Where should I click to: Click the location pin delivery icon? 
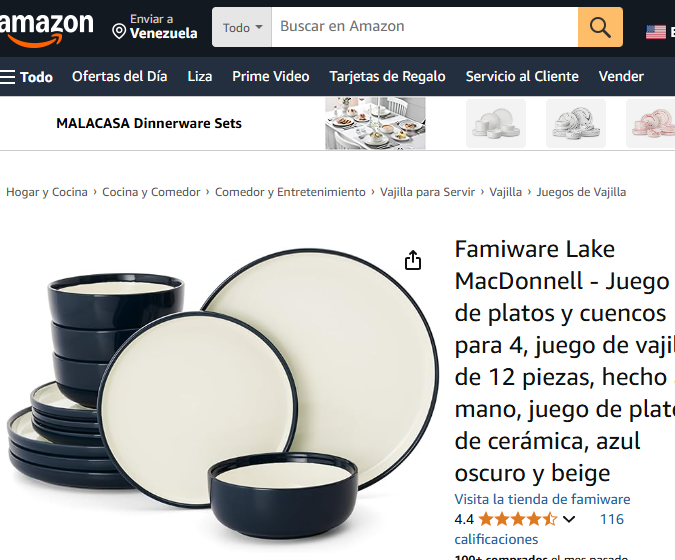(119, 31)
